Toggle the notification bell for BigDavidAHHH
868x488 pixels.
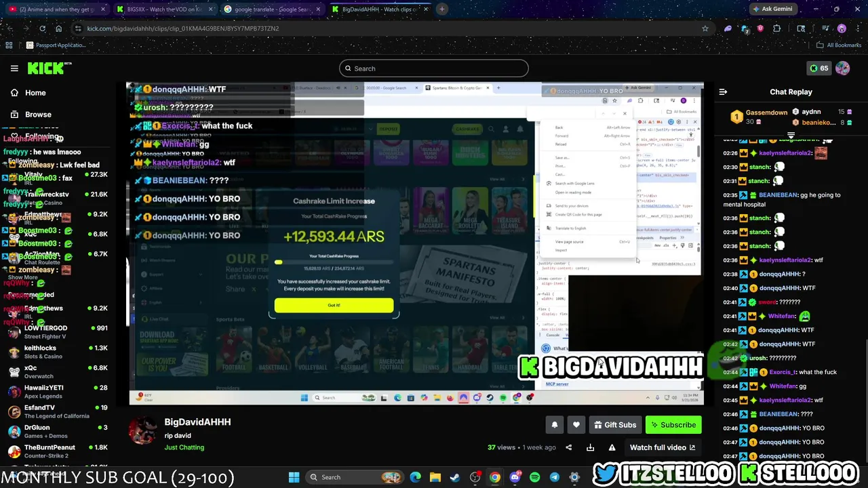[x=554, y=425]
